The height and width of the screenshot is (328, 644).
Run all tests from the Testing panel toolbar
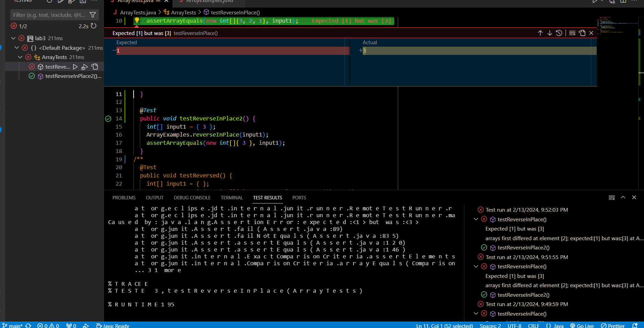(x=61, y=1)
